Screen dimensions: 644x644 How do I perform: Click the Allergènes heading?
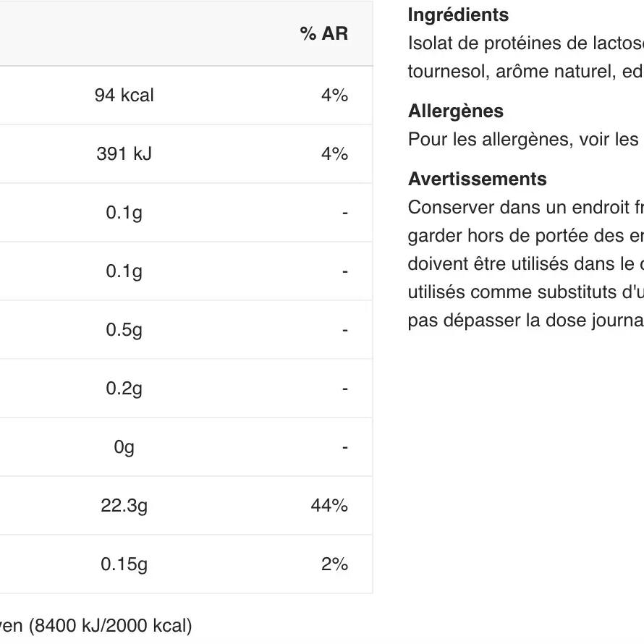tap(456, 111)
